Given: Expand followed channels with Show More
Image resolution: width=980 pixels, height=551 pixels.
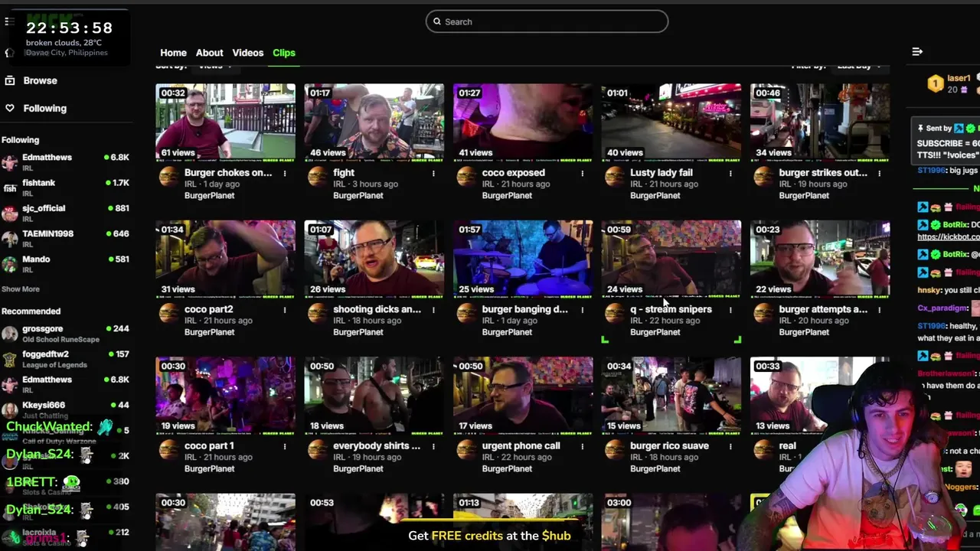Looking at the screenshot, I should click(x=21, y=289).
